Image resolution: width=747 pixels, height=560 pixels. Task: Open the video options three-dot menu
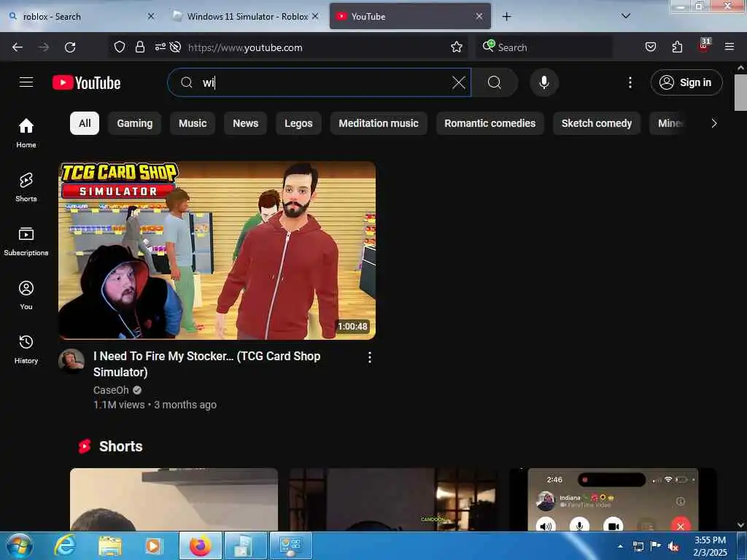pos(370,357)
